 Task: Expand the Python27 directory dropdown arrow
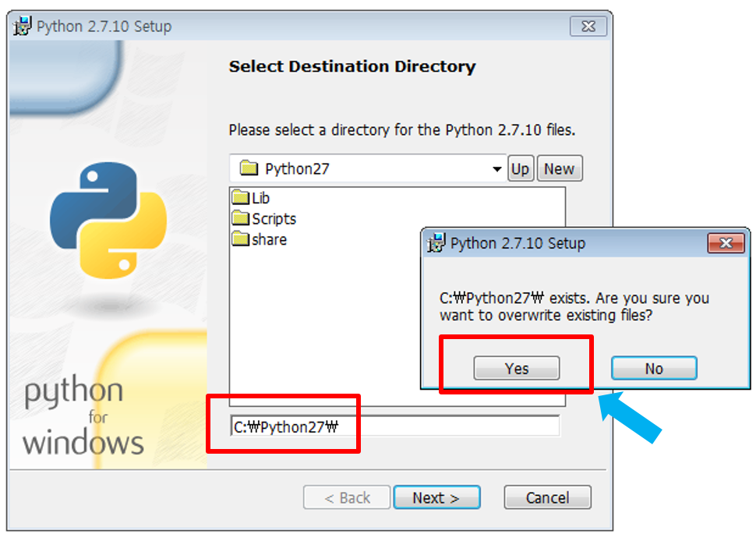496,169
